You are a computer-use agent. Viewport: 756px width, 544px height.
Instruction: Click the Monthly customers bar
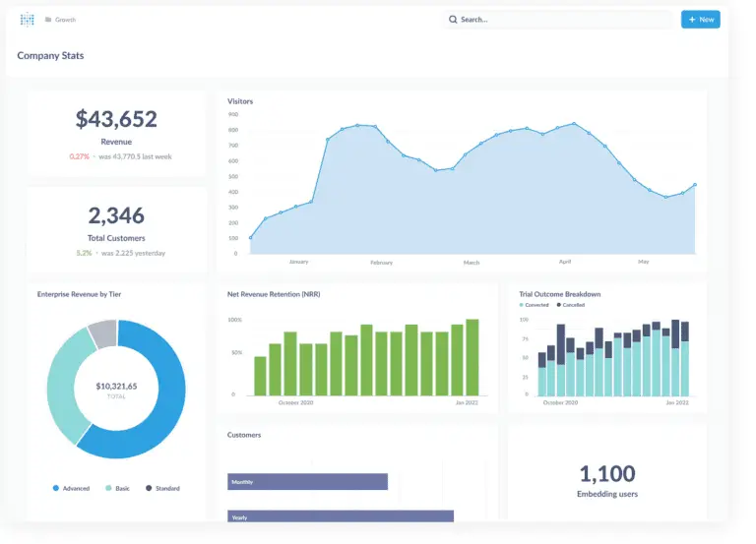[307, 482]
